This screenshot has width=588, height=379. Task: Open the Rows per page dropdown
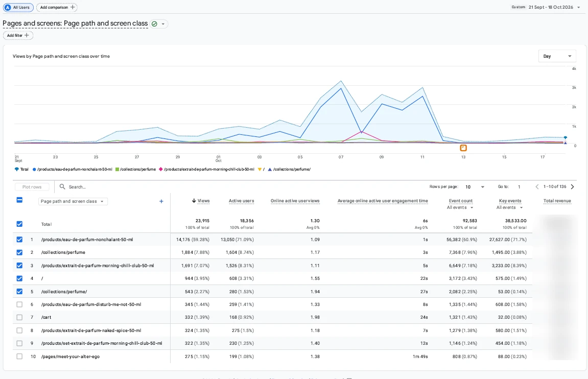(475, 186)
